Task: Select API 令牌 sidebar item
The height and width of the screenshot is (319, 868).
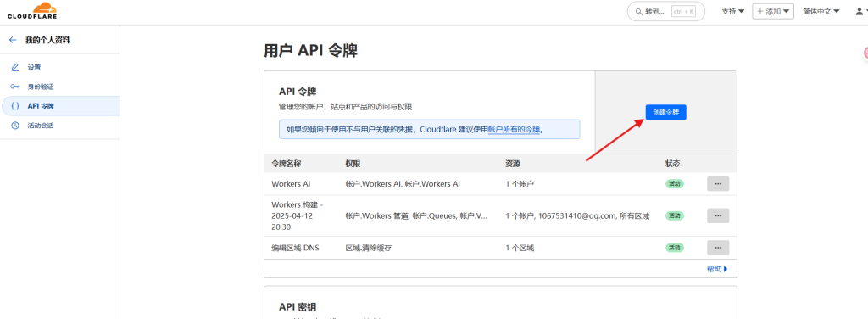Action: tap(60, 106)
